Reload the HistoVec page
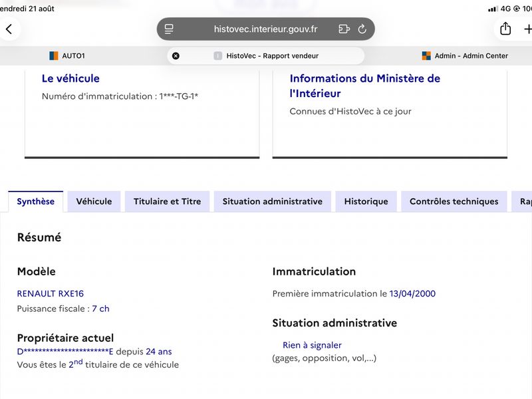The image size is (532, 399). point(362,29)
